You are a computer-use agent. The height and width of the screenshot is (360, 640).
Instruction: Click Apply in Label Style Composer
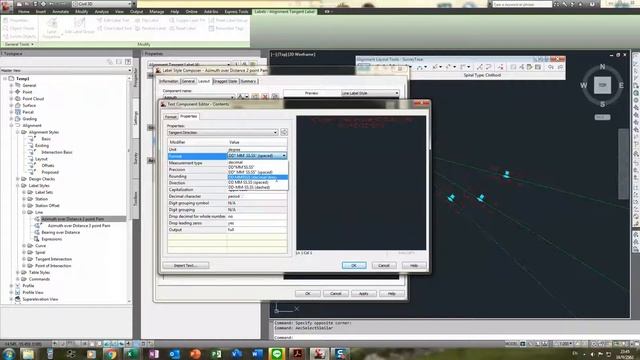click(363, 293)
